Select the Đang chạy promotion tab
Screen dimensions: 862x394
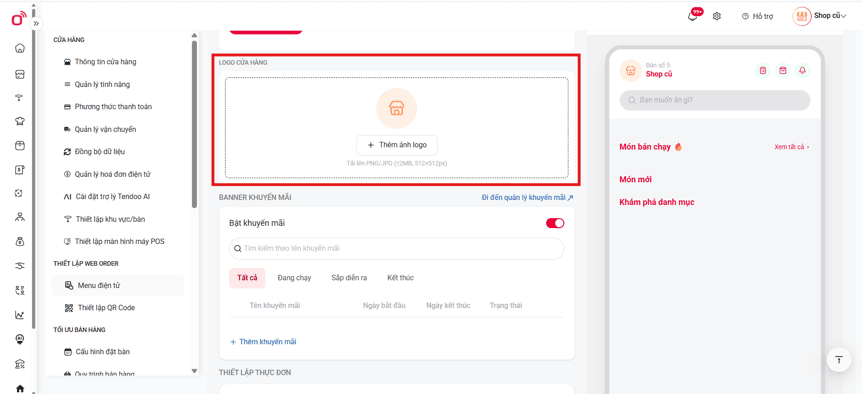[294, 278]
